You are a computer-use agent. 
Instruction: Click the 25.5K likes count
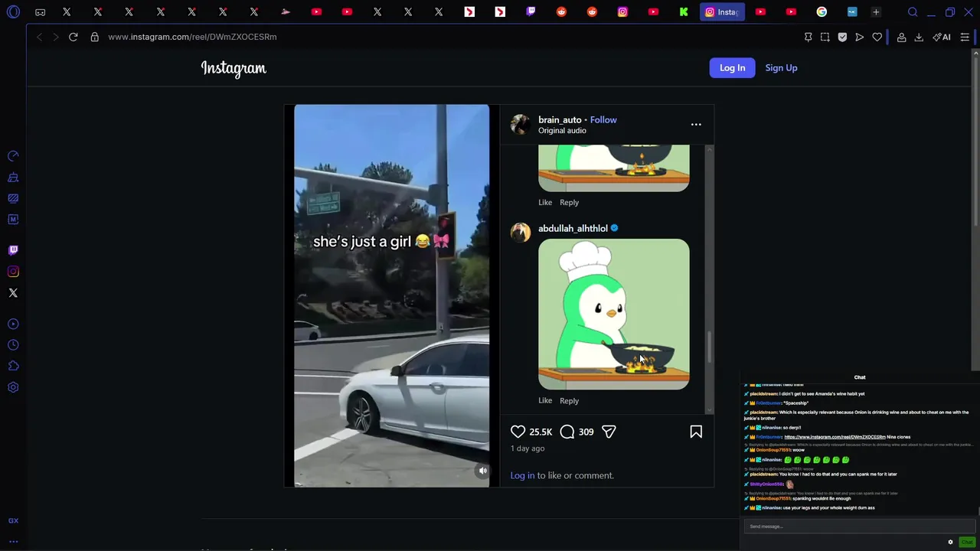[x=541, y=432]
